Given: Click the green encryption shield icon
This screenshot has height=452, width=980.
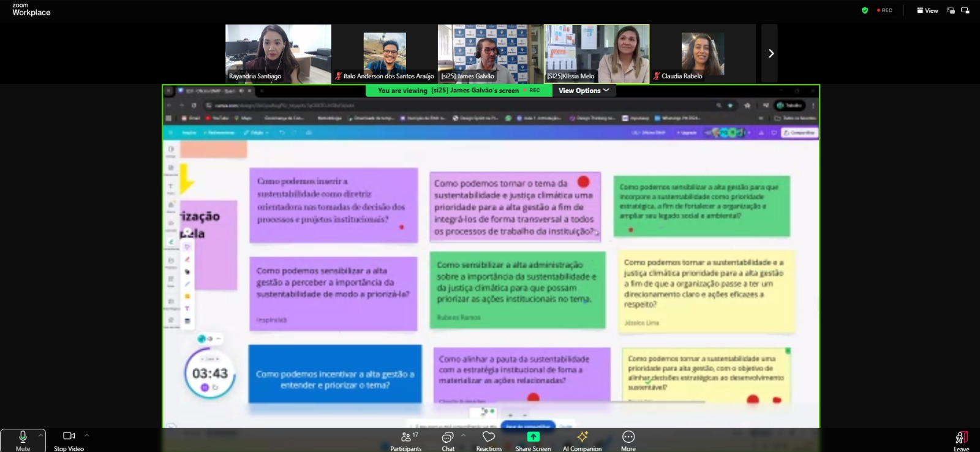Looking at the screenshot, I should (865, 10).
